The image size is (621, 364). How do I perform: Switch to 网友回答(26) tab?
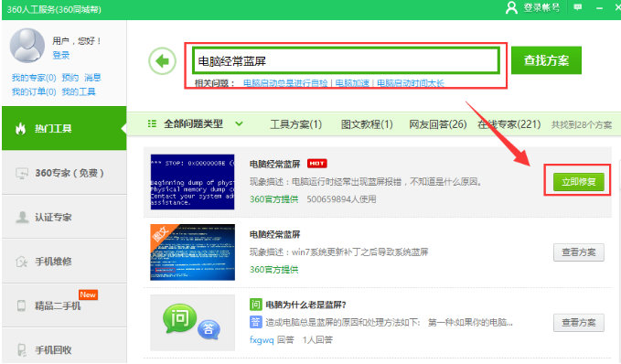[x=438, y=124]
